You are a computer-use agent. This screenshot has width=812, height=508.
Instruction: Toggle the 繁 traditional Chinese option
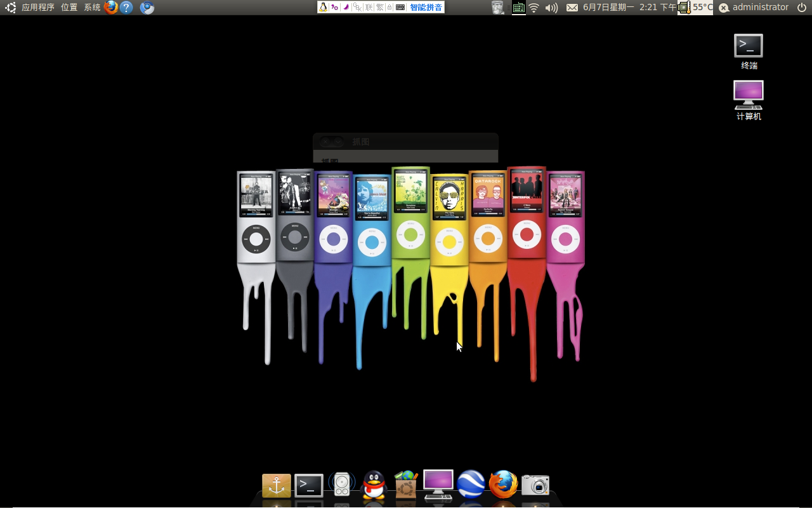click(x=380, y=7)
